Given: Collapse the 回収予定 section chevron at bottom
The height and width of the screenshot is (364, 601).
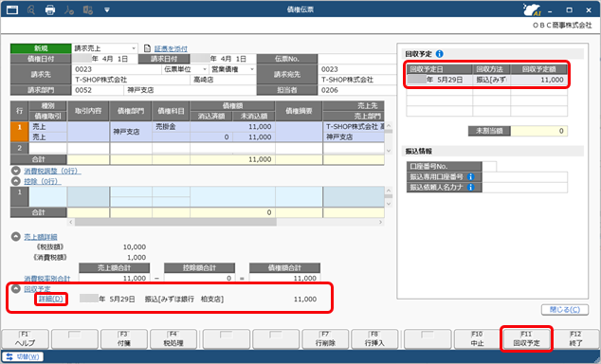Looking at the screenshot, I should (16, 288).
